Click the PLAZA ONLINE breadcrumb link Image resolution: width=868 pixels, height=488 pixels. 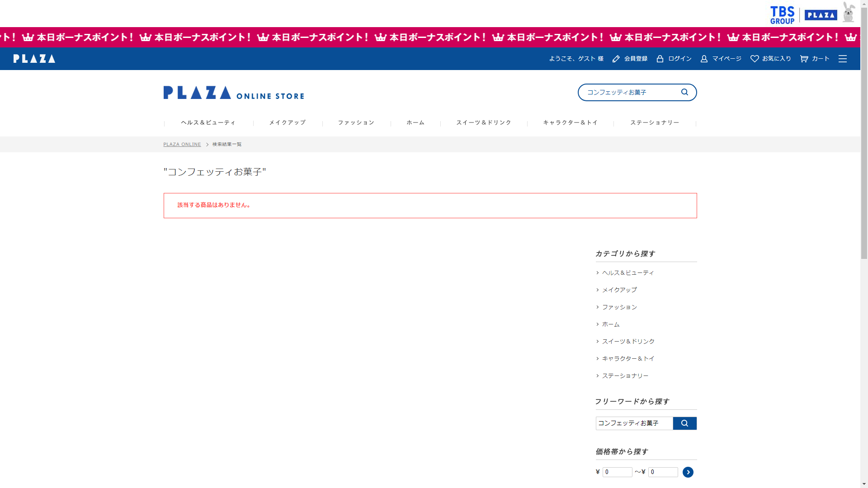point(182,145)
